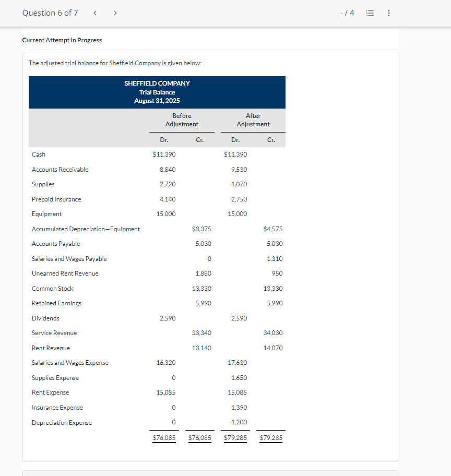Open the three-dot overflow menu
The image size is (451, 476).
[388, 13]
